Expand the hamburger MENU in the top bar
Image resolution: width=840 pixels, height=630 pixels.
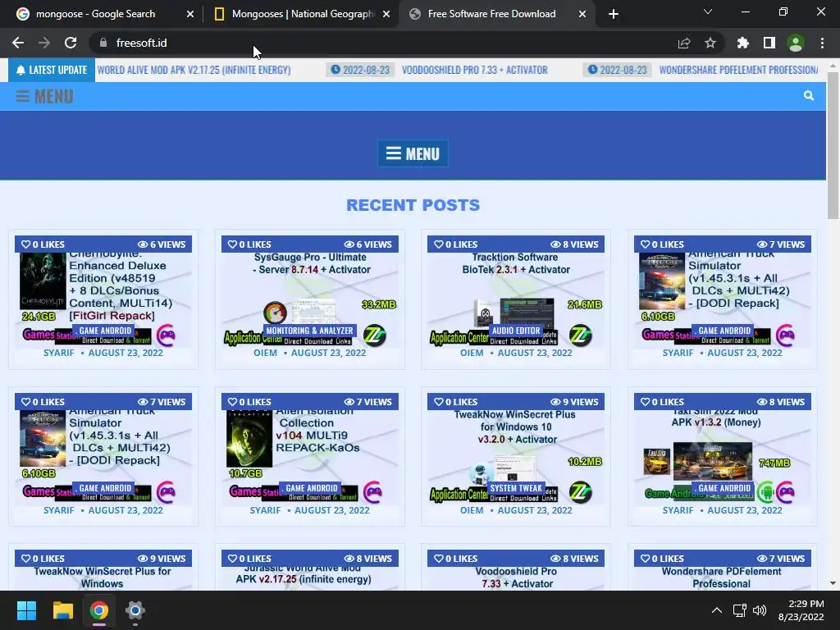pos(45,97)
